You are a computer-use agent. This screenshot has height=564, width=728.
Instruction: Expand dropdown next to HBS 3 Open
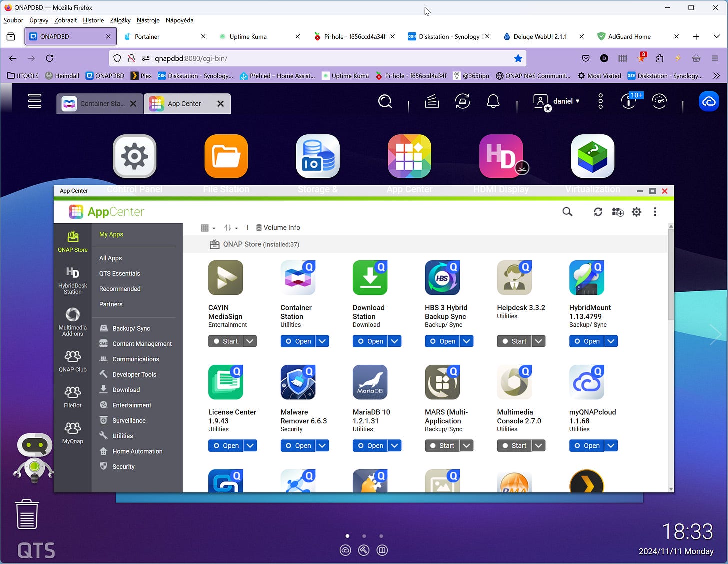point(467,341)
